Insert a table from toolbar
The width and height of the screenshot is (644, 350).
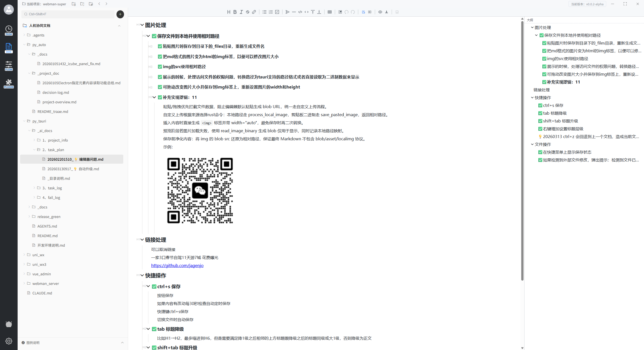pyautogui.click(x=330, y=12)
